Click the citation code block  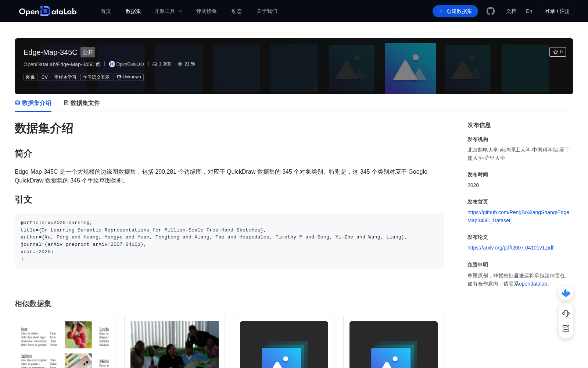click(x=229, y=241)
